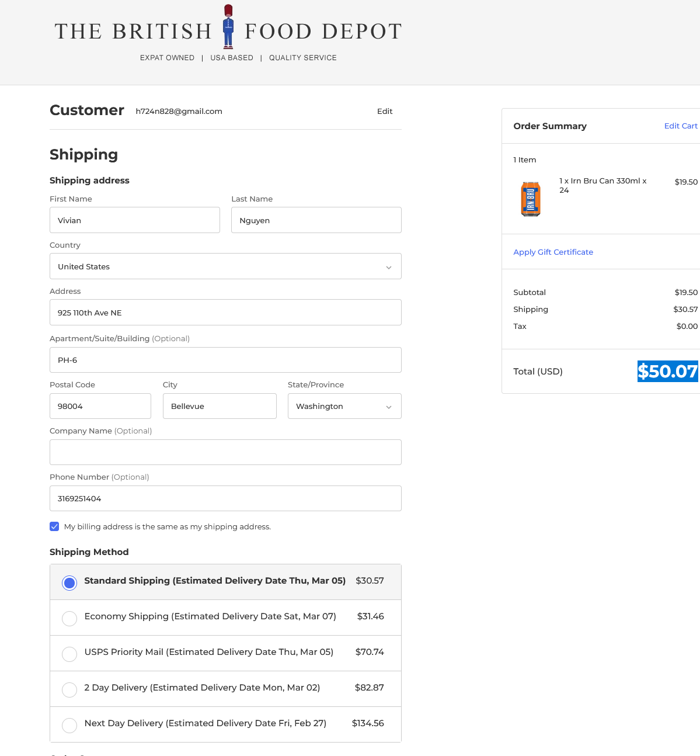
Task: Select USPS Priority Mail shipping option
Action: 69,654
